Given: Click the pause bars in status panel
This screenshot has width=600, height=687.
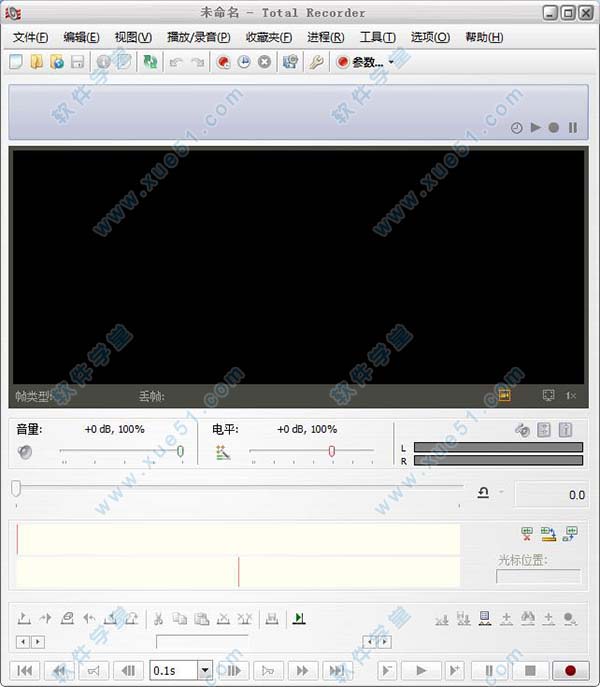Looking at the screenshot, I should 572,127.
